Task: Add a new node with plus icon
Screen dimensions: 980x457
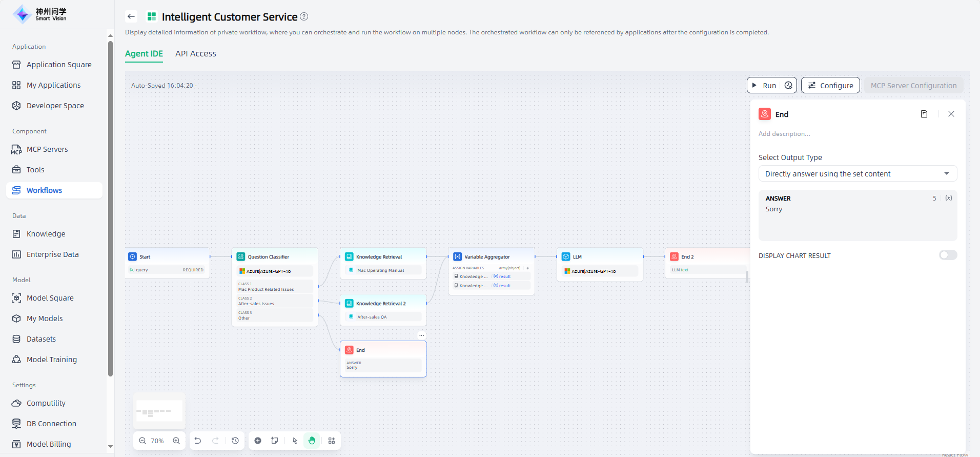Action: (x=258, y=441)
